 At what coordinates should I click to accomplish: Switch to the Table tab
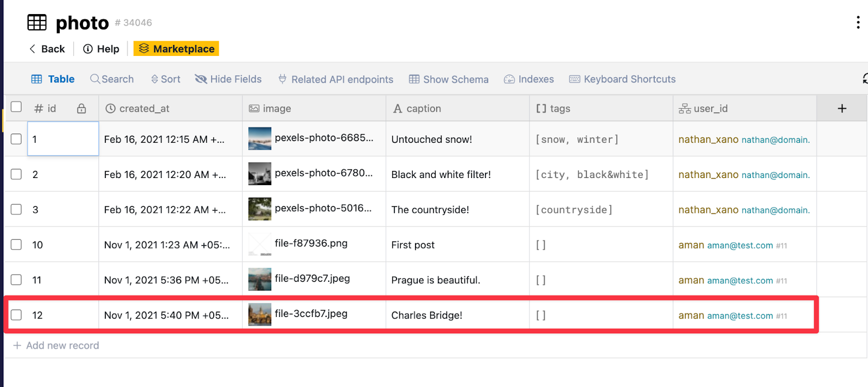point(53,79)
